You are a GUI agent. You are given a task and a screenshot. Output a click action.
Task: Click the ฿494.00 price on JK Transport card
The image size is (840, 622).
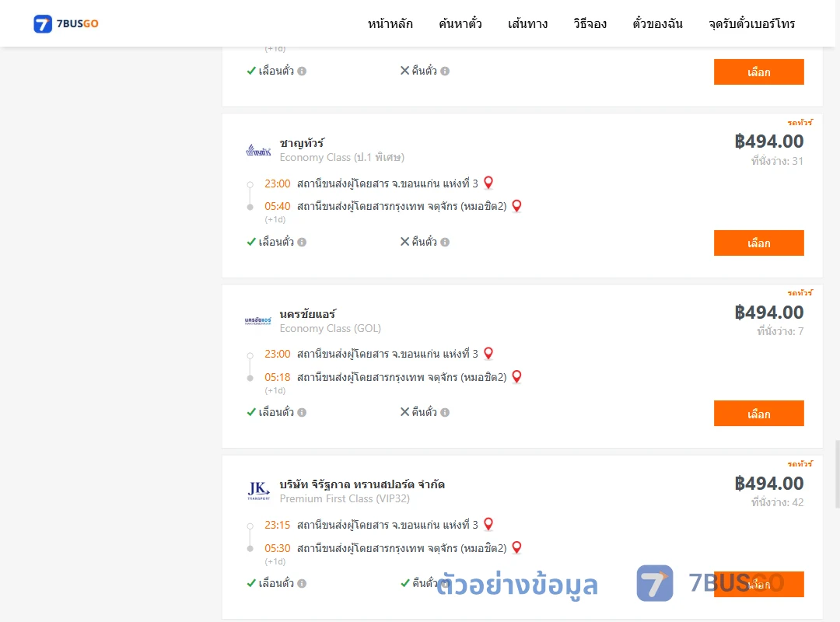pos(768,484)
